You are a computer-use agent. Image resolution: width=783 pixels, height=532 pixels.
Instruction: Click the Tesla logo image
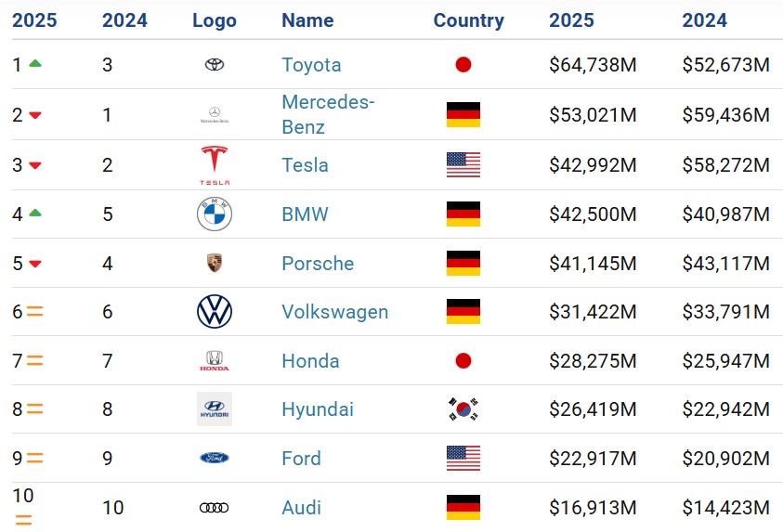click(x=215, y=165)
